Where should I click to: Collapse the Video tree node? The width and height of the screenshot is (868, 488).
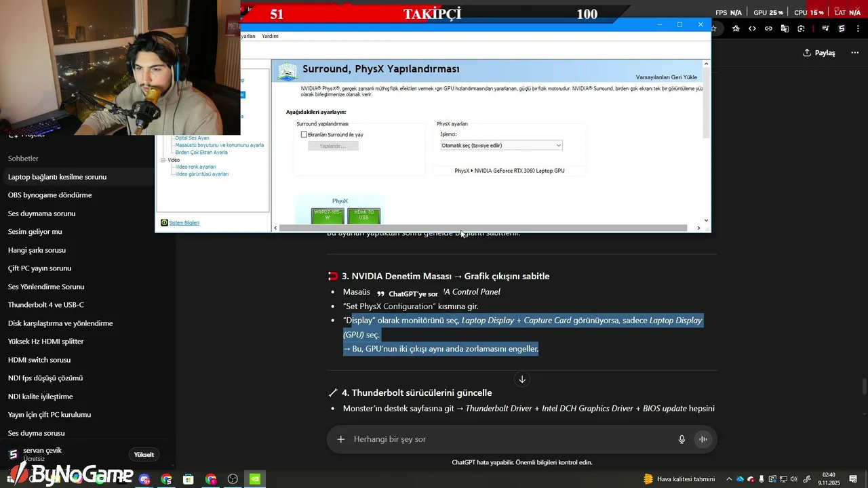(163, 160)
